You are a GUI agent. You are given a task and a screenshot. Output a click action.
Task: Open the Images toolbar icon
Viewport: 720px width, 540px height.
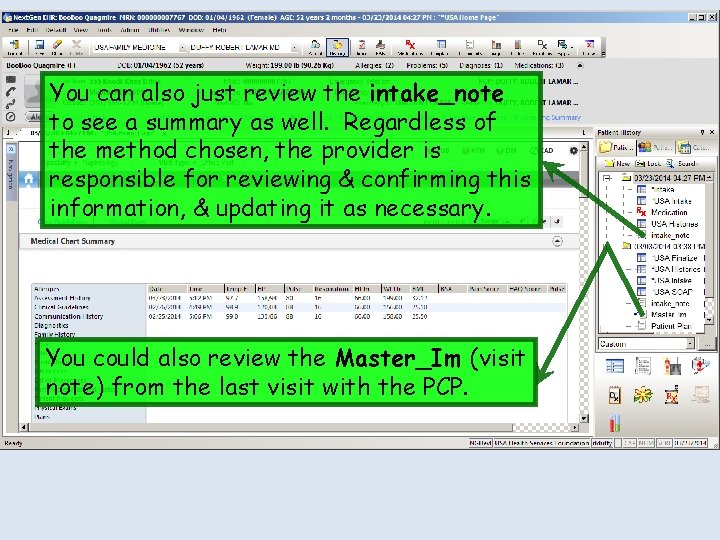(x=496, y=47)
